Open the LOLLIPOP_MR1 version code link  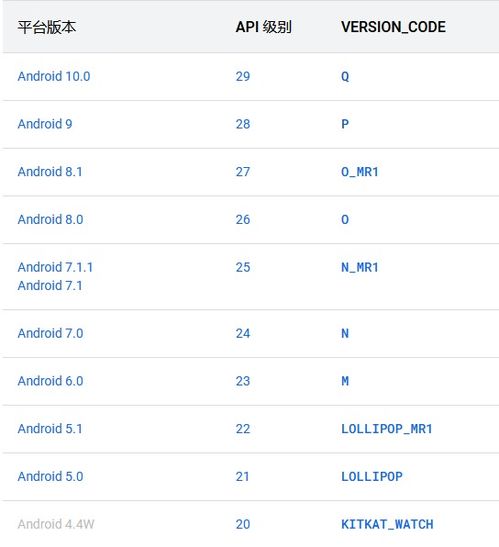click(x=387, y=429)
